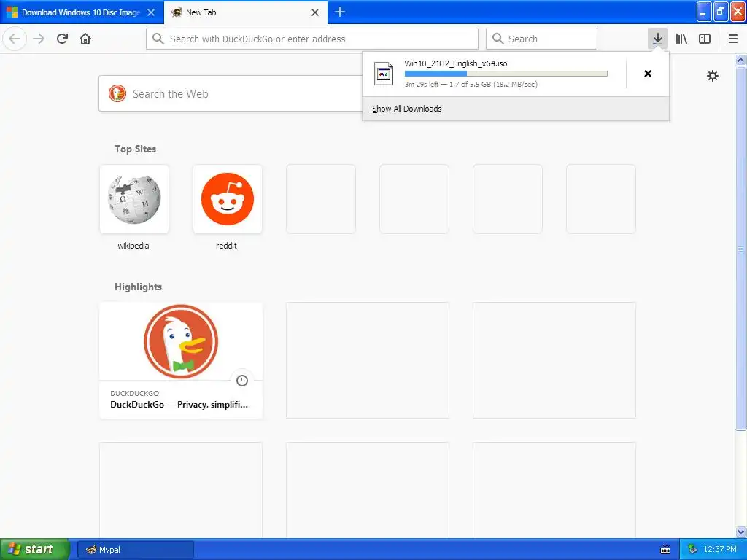Click the Win10_21H2_English_x64.iso file name
This screenshot has width=747, height=560.
click(x=456, y=63)
